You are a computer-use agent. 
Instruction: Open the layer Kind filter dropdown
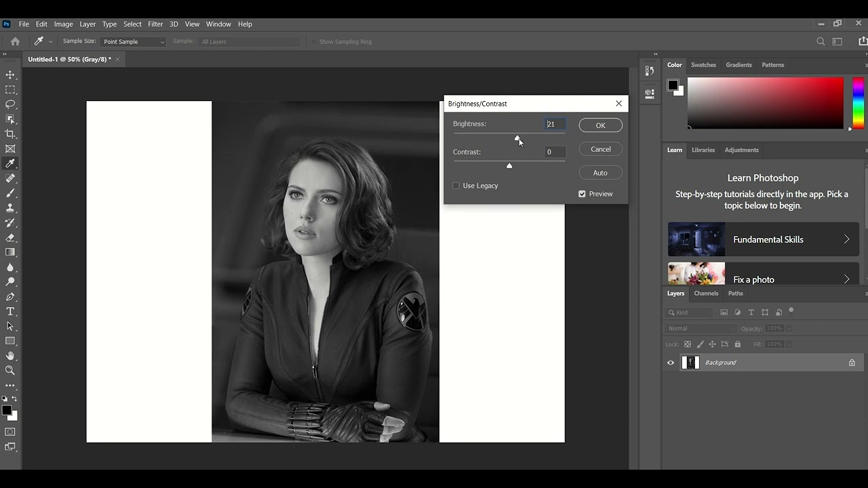tap(690, 312)
